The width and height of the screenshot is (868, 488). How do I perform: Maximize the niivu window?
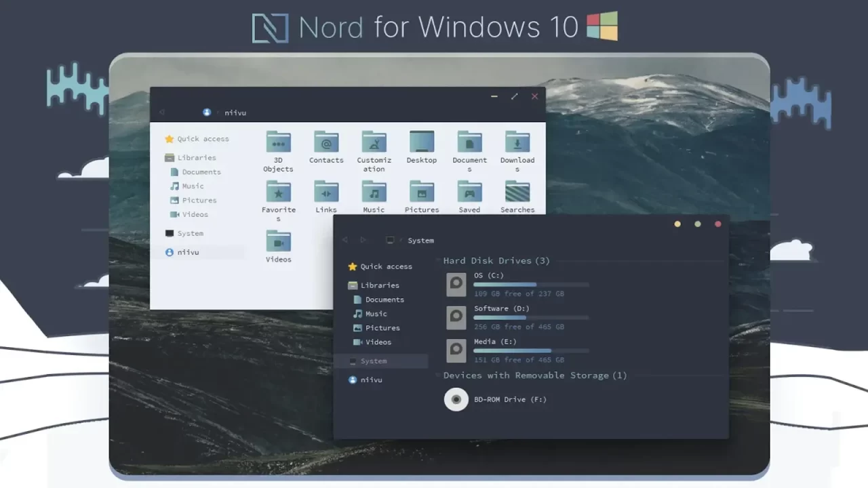[x=514, y=97]
